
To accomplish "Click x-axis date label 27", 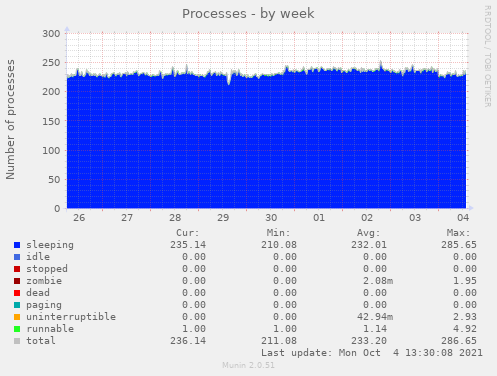I will (127, 218).
